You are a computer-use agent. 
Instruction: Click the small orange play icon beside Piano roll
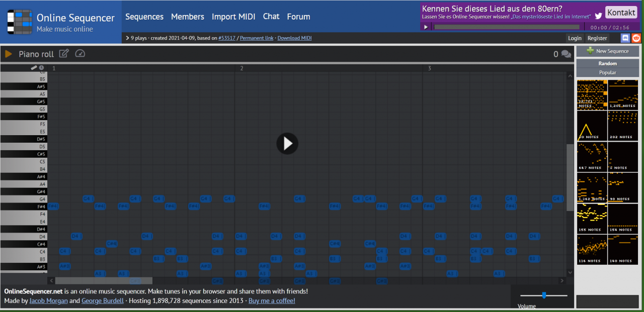pyautogui.click(x=9, y=54)
